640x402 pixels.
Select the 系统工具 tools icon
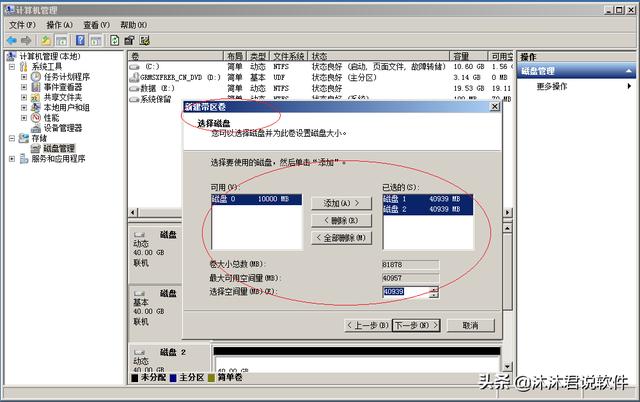point(24,67)
